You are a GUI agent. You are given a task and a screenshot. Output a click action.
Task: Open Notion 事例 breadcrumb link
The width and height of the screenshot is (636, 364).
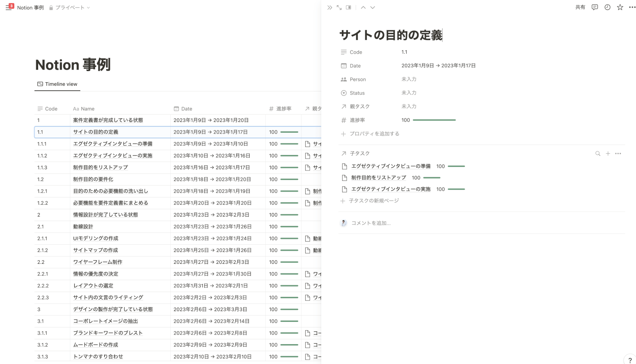point(30,8)
